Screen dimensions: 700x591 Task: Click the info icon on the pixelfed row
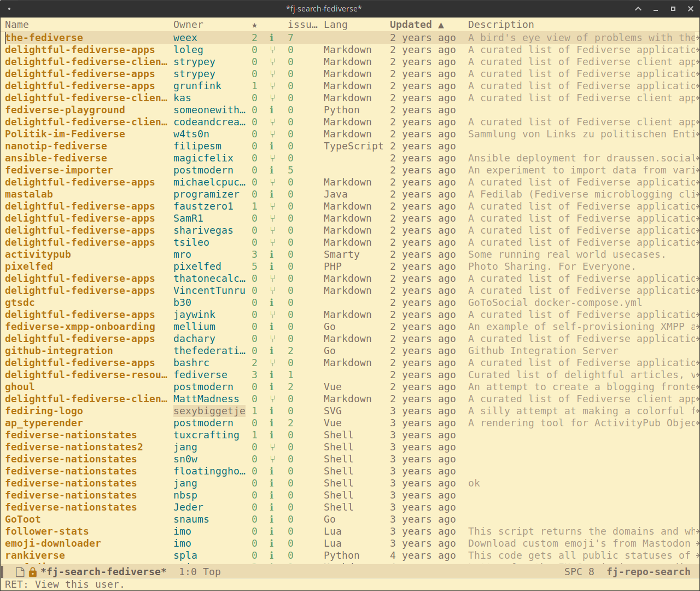tap(272, 266)
